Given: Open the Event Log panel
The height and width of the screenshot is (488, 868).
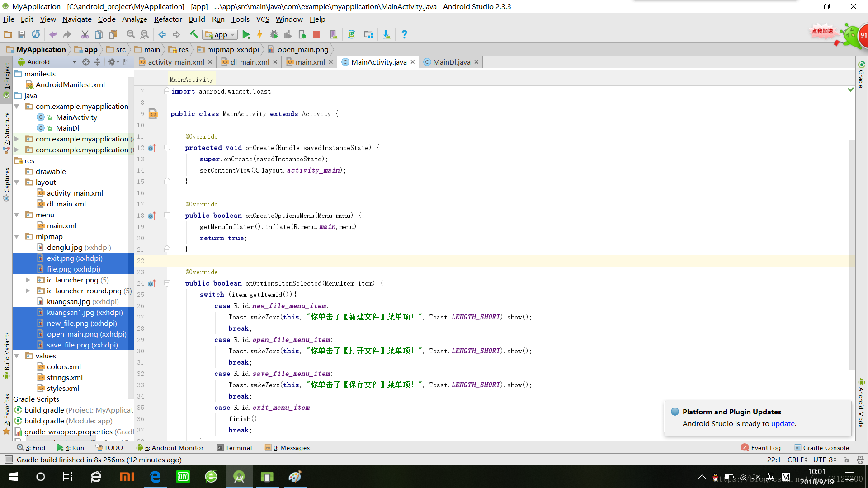Looking at the screenshot, I should tap(761, 448).
